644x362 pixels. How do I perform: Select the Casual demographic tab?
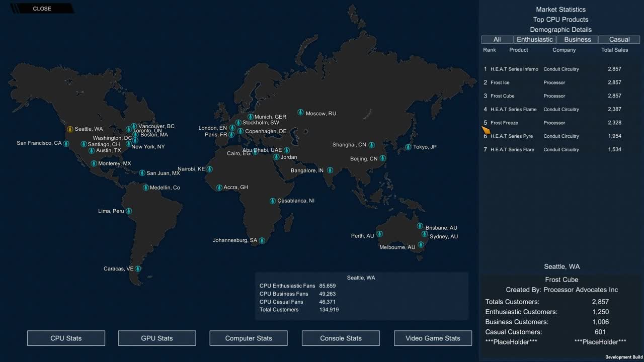(619, 40)
